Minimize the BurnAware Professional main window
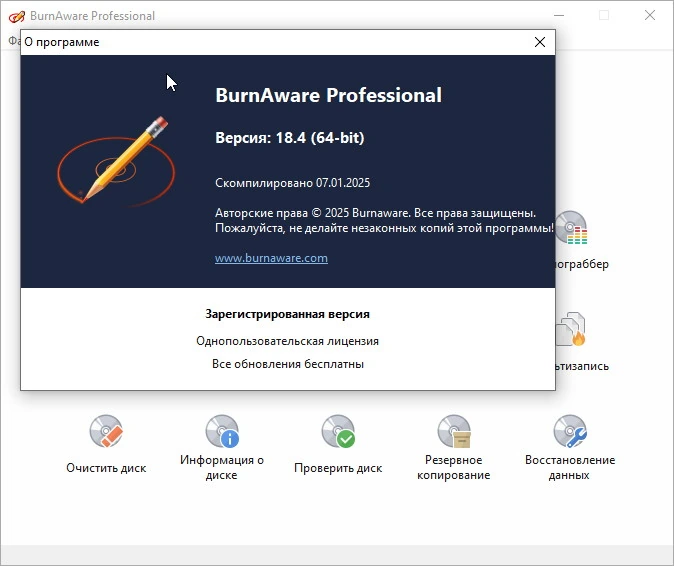The width and height of the screenshot is (674, 566). pos(559,15)
